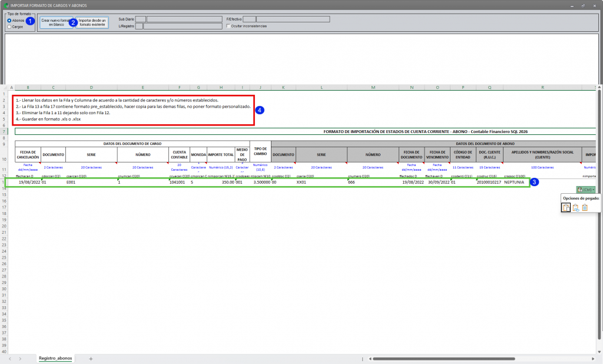Click the sheet tab bar options handle

coord(362,359)
